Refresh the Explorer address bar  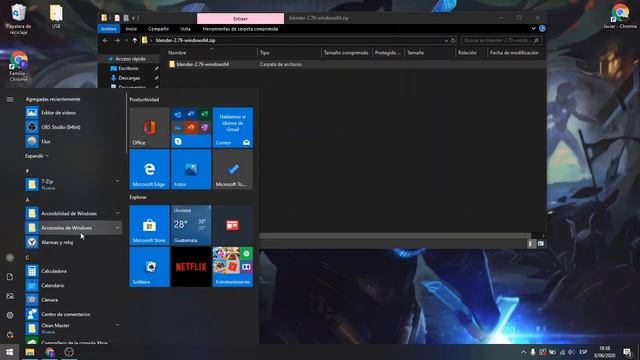[x=453, y=40]
